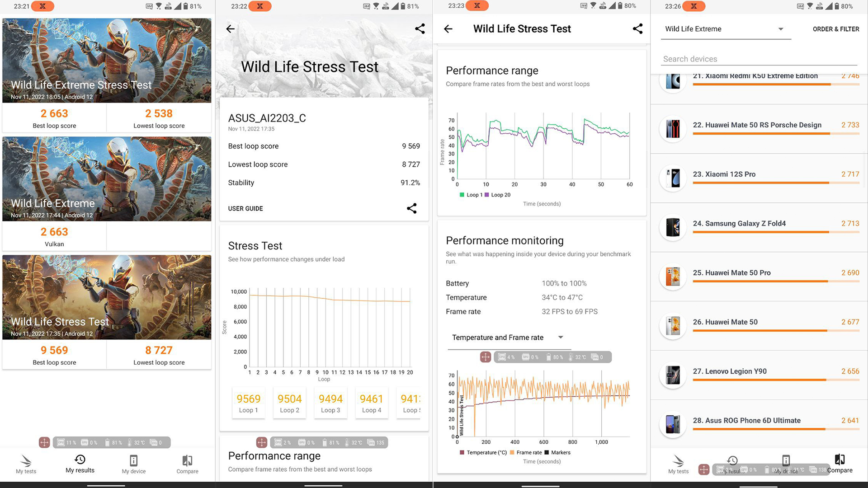Tap Stability 91.2% row

pyautogui.click(x=324, y=183)
